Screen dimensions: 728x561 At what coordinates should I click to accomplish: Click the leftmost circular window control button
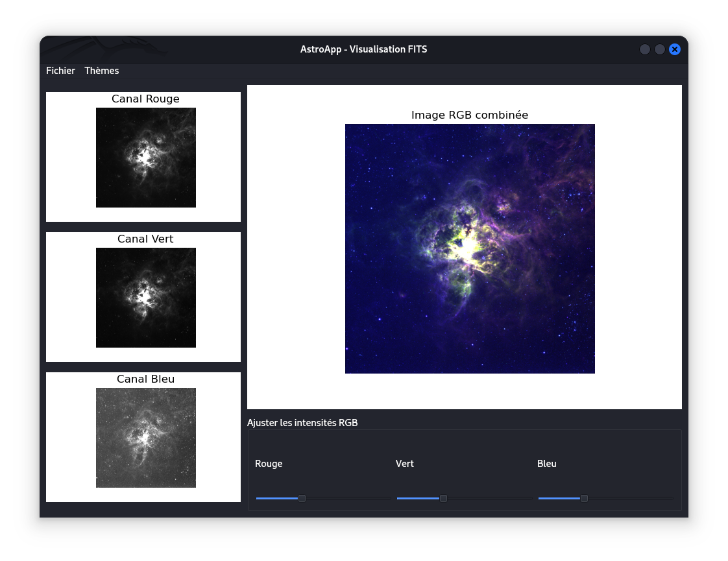[644, 49]
